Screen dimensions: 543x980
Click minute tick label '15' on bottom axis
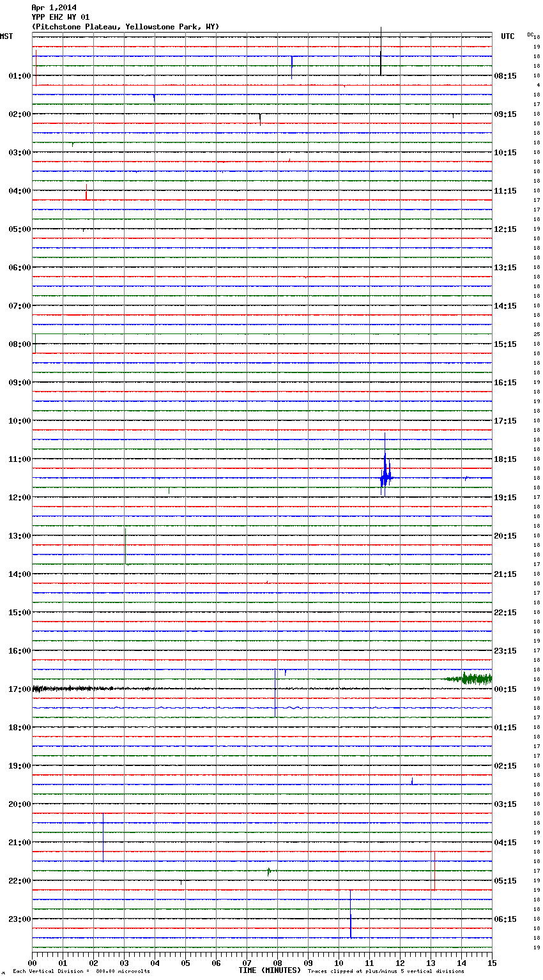click(x=492, y=963)
